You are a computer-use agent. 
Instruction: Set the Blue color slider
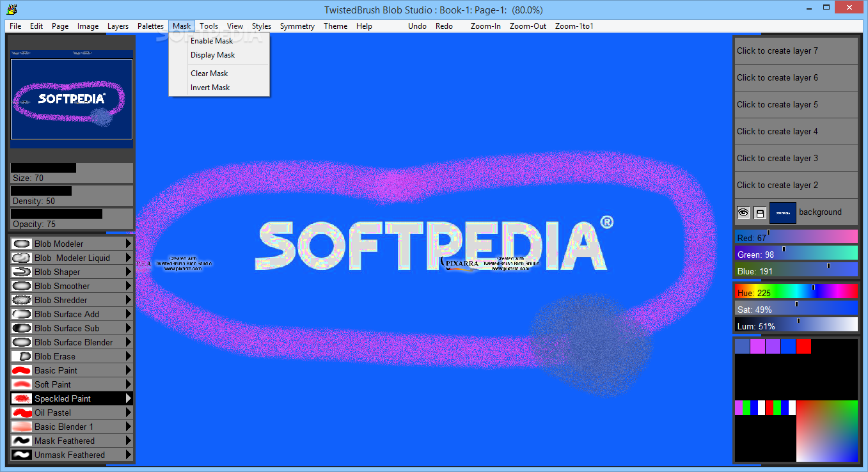click(796, 270)
